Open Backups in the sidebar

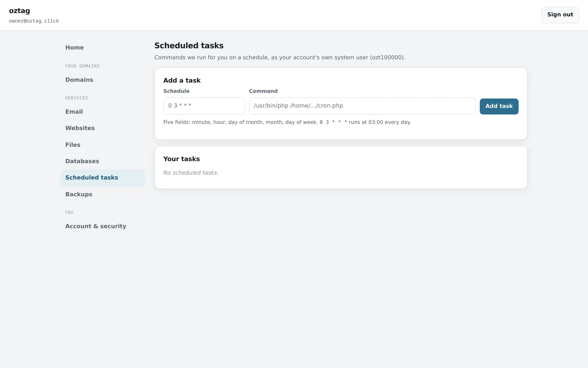pyautogui.click(x=103, y=194)
